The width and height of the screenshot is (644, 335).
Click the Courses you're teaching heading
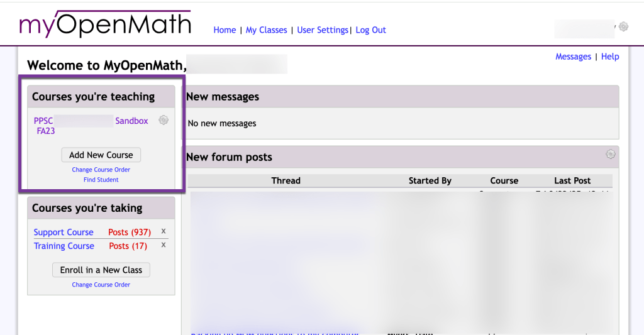(x=93, y=97)
